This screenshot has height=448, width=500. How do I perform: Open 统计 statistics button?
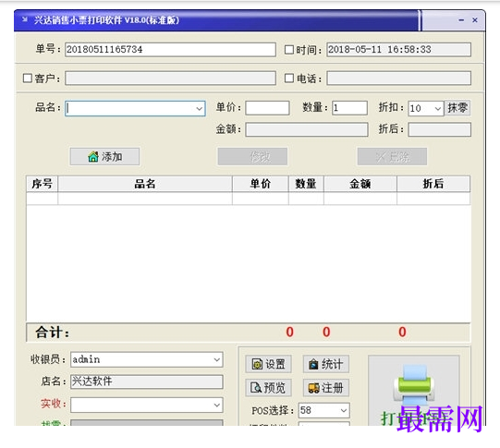tap(326, 364)
